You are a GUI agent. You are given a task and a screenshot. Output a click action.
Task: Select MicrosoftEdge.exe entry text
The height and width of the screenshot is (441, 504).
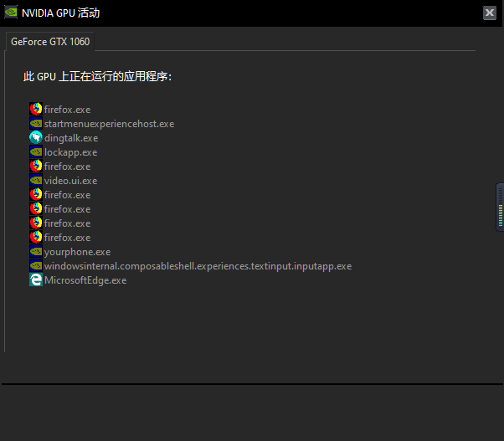(x=85, y=280)
